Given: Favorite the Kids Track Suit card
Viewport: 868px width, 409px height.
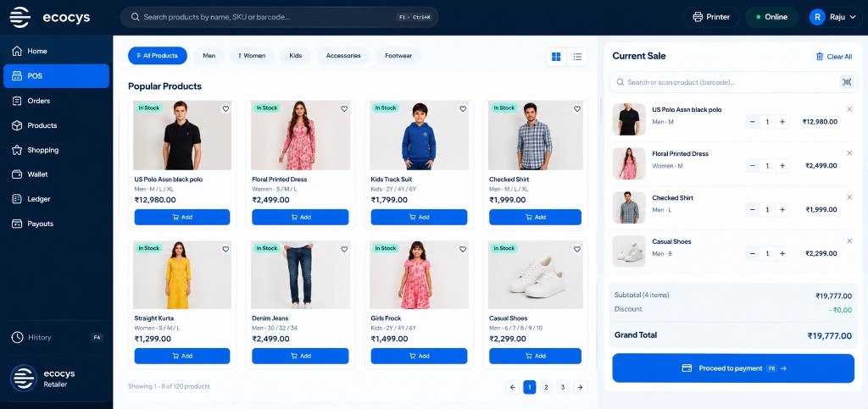Looking at the screenshot, I should click(463, 109).
